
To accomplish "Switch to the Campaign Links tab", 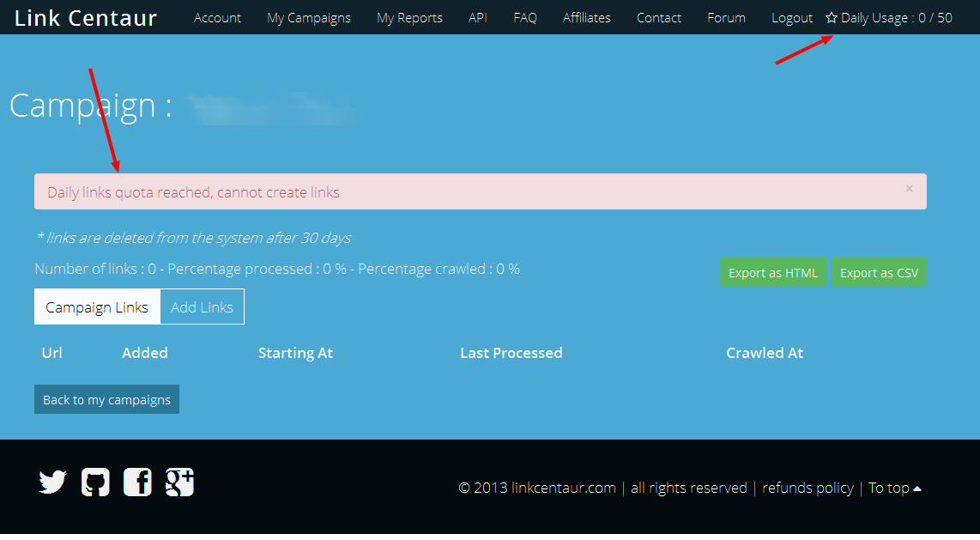I will (x=97, y=306).
